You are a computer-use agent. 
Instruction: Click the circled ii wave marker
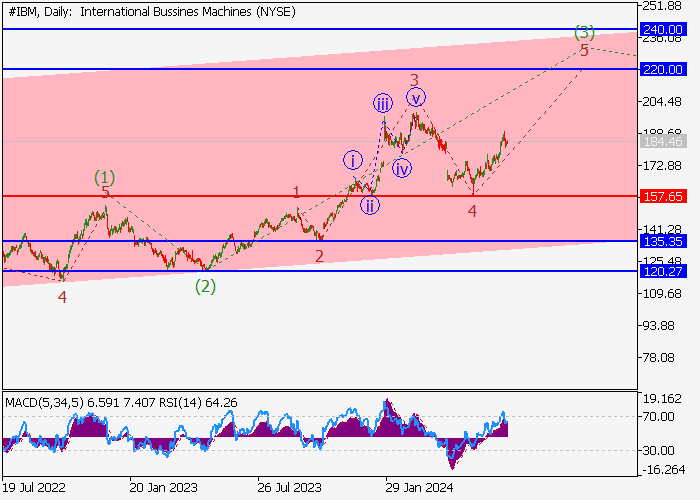click(370, 206)
